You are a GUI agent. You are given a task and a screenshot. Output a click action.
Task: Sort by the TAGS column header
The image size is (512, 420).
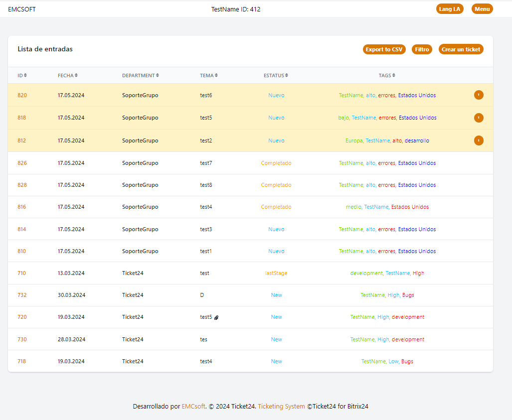(386, 76)
